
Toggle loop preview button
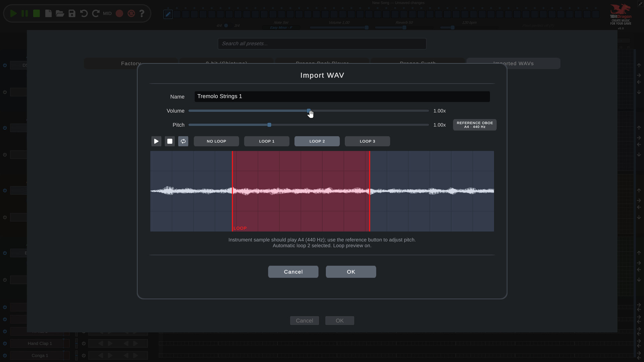tap(183, 141)
